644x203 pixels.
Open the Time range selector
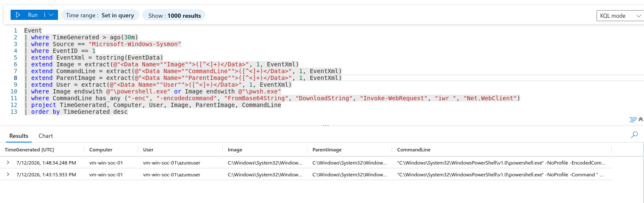[100, 15]
